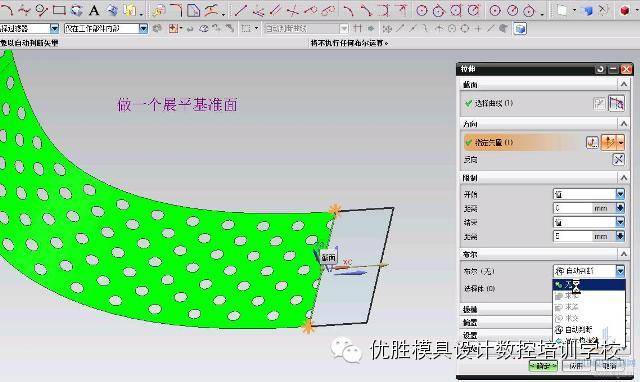This screenshot has width=640, height=382.
Task: Choose the None option in boolean list
Action: 589,285
